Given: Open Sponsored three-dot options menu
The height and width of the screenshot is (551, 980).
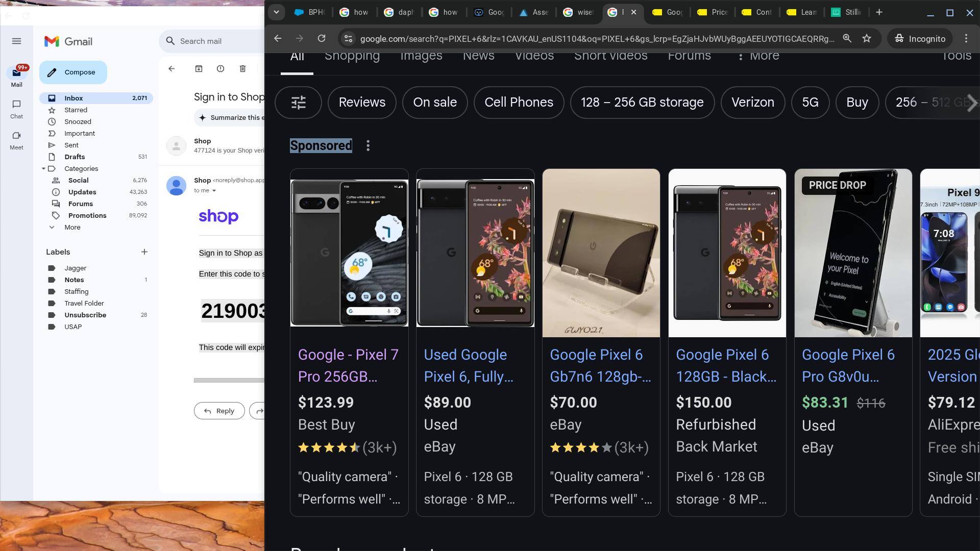Looking at the screenshot, I should 368,146.
